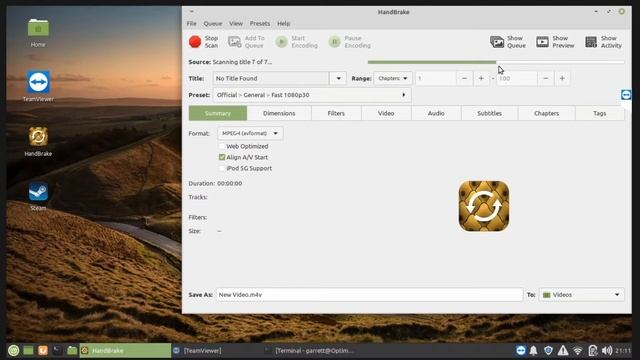This screenshot has width=640, height=360.
Task: Click the Pause Encoding icon
Action: coord(334,42)
